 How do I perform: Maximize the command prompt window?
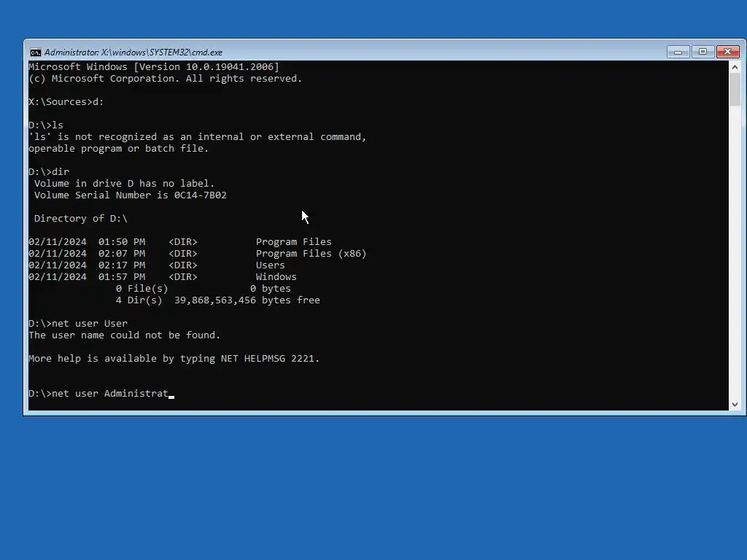(x=703, y=52)
